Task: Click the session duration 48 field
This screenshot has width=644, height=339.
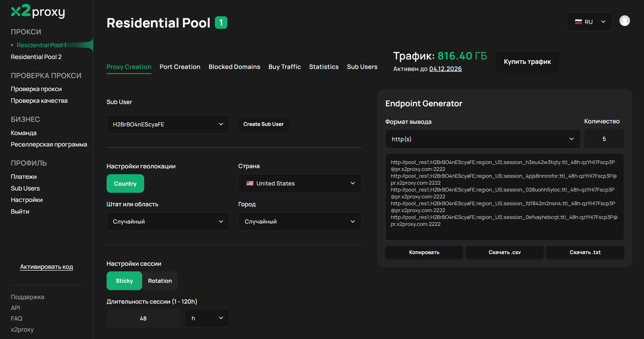Action: click(x=143, y=318)
